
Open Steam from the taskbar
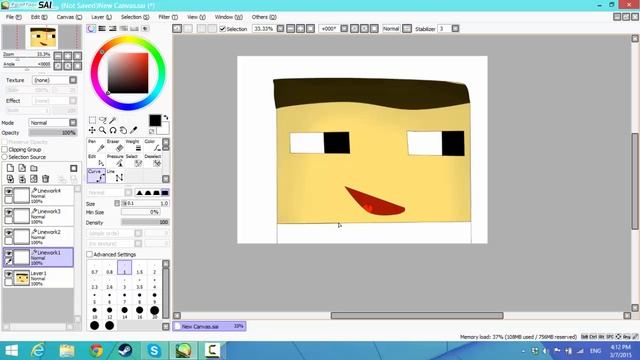pos(125,351)
